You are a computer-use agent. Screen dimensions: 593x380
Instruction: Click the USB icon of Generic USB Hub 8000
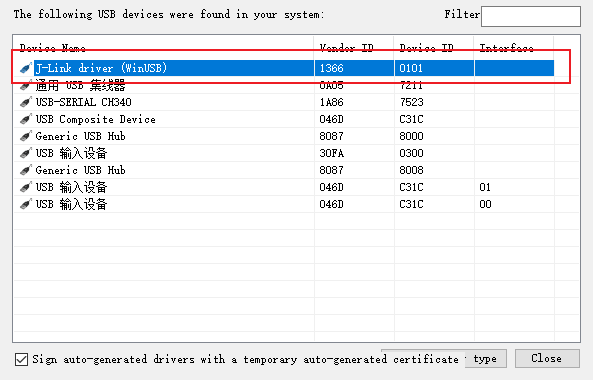coord(26,136)
